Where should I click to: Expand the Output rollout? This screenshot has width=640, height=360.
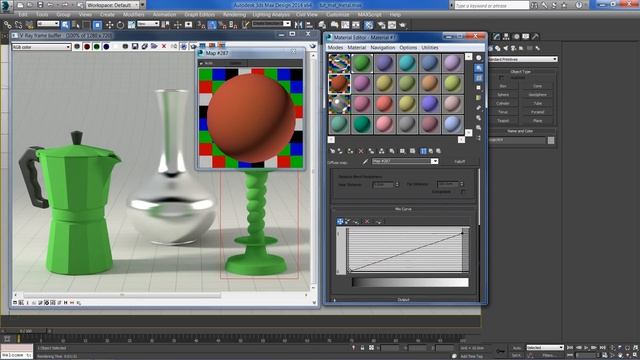click(x=403, y=300)
